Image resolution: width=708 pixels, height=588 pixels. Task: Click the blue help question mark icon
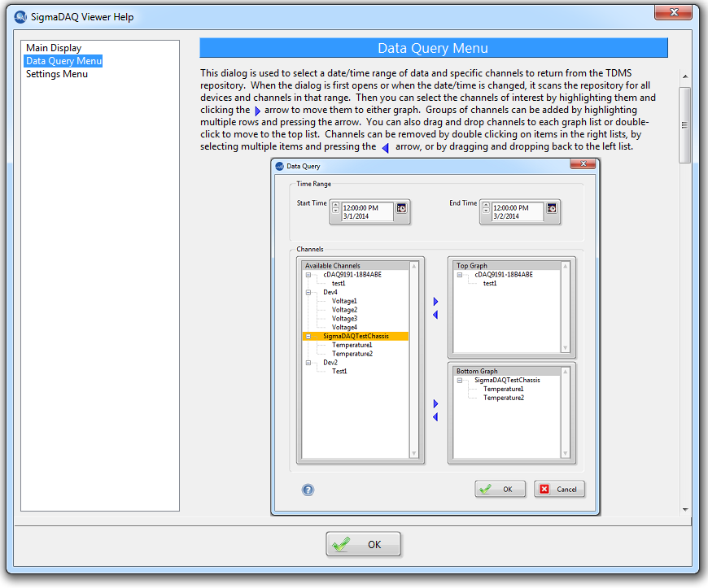[308, 490]
